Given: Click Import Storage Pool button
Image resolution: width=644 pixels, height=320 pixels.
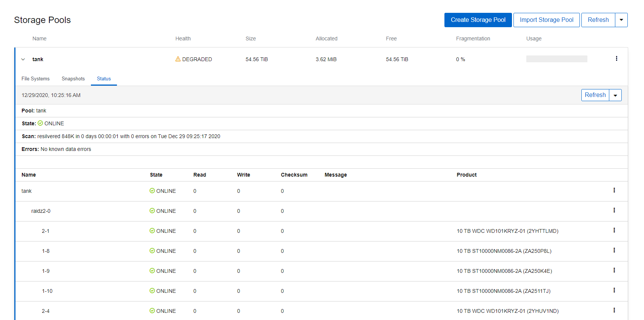Looking at the screenshot, I should click(x=547, y=20).
